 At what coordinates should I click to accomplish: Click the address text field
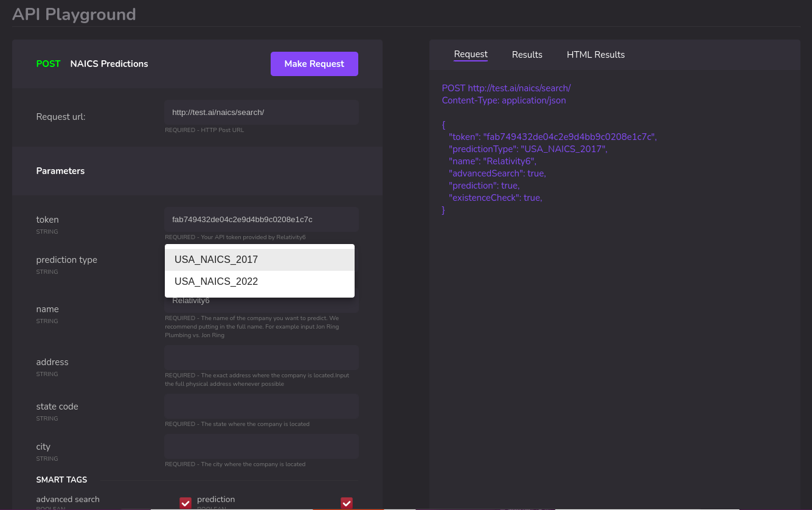[262, 357]
